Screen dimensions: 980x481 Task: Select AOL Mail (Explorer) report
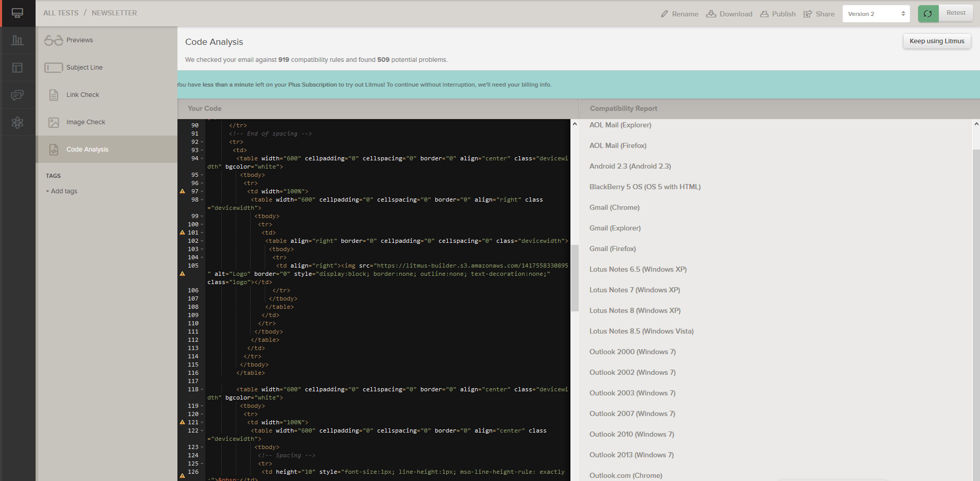(x=620, y=125)
